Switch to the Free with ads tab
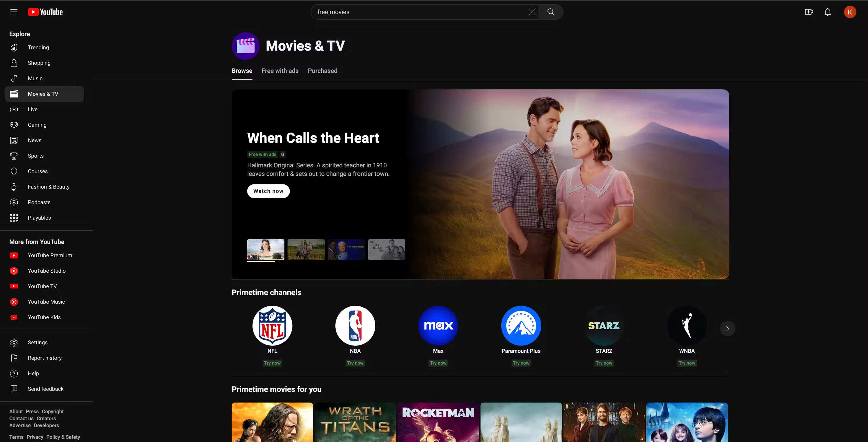Image resolution: width=868 pixels, height=442 pixels. click(280, 71)
